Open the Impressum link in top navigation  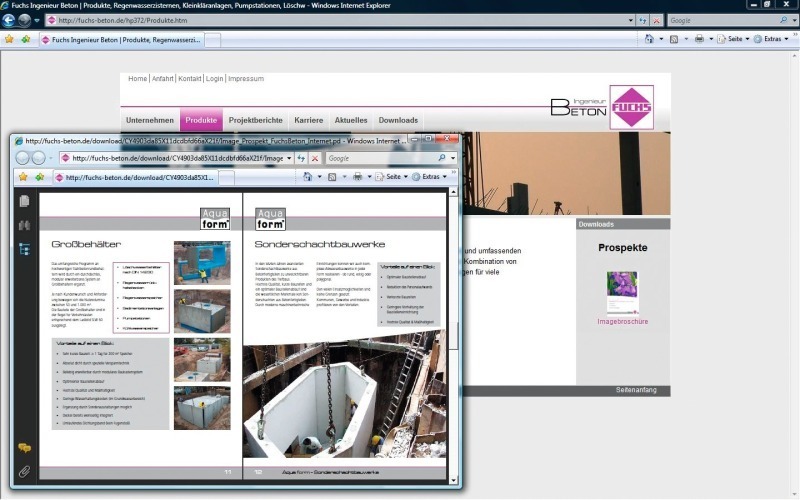coord(246,78)
